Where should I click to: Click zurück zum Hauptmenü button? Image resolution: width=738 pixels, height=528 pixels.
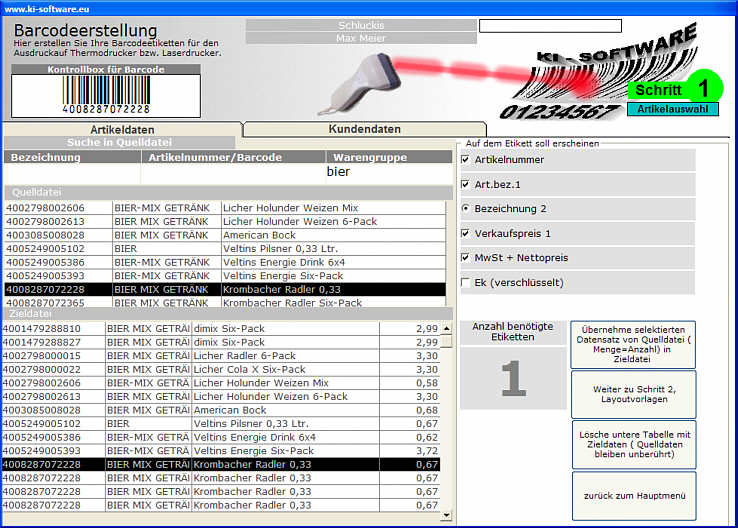[x=634, y=496]
